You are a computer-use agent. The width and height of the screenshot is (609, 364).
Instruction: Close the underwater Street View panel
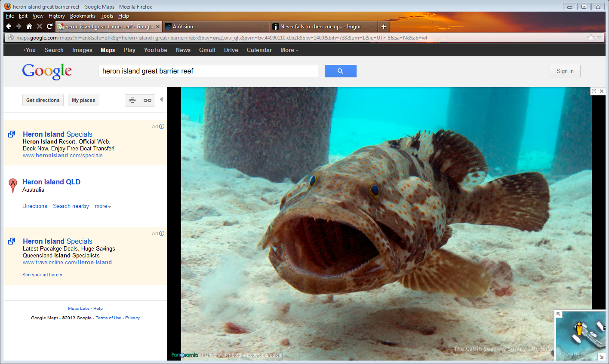click(x=602, y=91)
